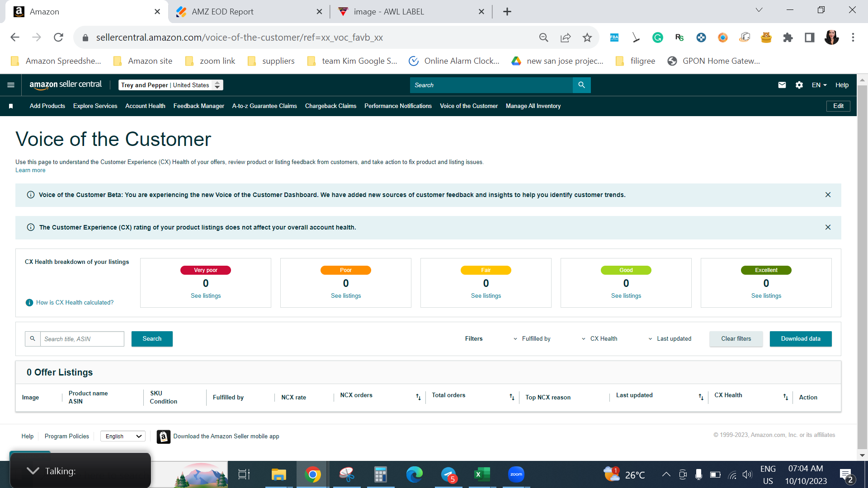This screenshot has width=868, height=488.
Task: Open the EN language dropdown
Action: click(819, 85)
